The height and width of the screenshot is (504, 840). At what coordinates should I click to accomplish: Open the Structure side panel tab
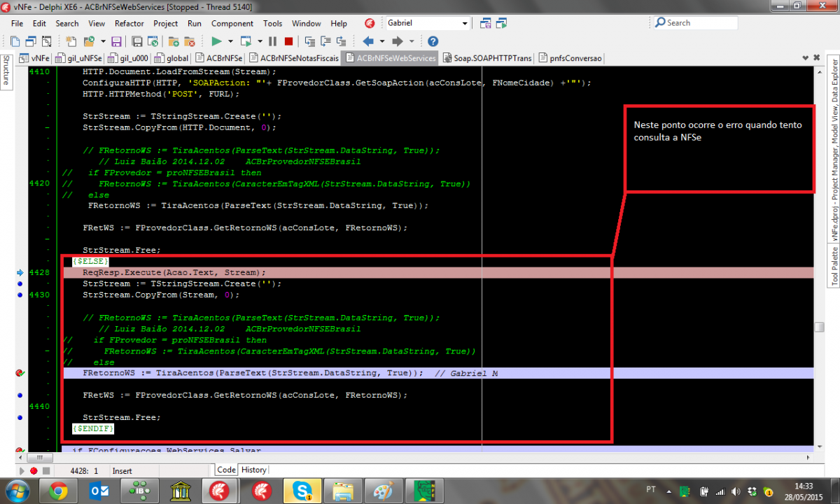point(6,71)
